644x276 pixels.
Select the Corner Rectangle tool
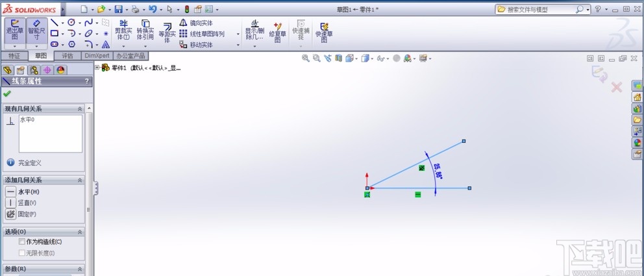point(55,34)
